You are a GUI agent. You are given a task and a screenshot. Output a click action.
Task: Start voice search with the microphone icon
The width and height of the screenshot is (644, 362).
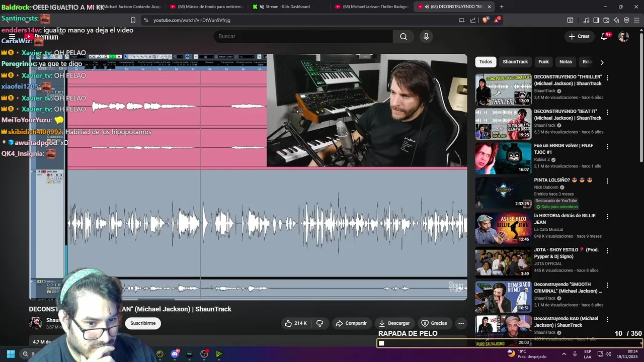426,36
